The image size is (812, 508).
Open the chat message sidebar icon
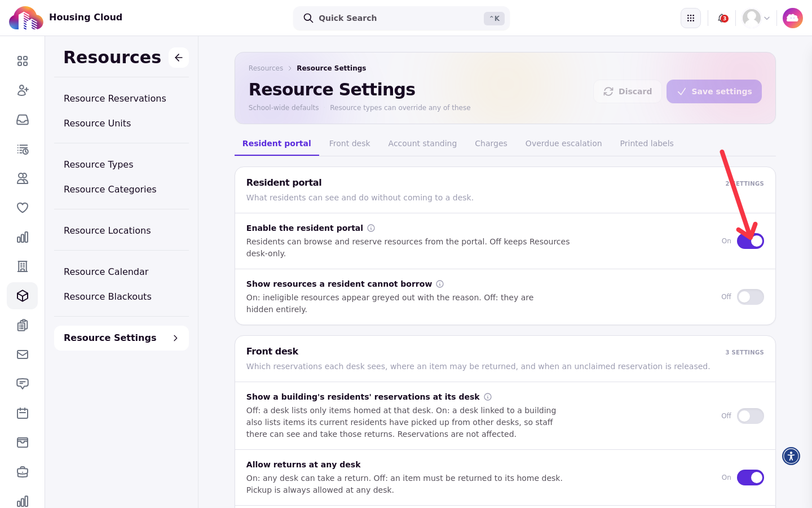point(23,384)
